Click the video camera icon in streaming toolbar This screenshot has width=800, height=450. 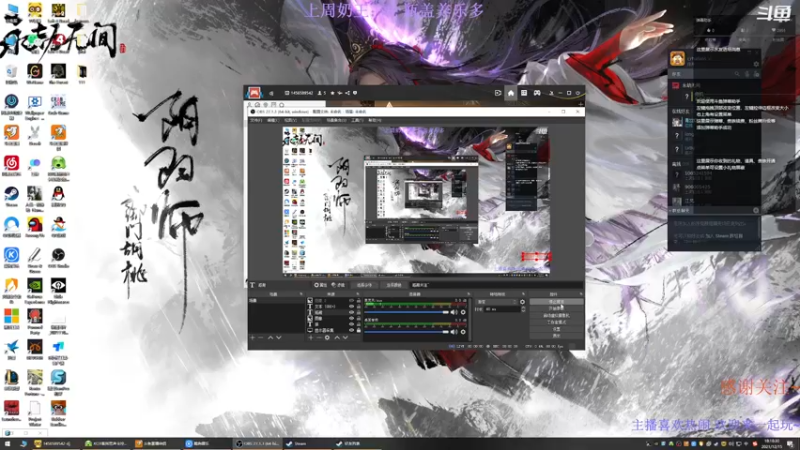click(497, 93)
